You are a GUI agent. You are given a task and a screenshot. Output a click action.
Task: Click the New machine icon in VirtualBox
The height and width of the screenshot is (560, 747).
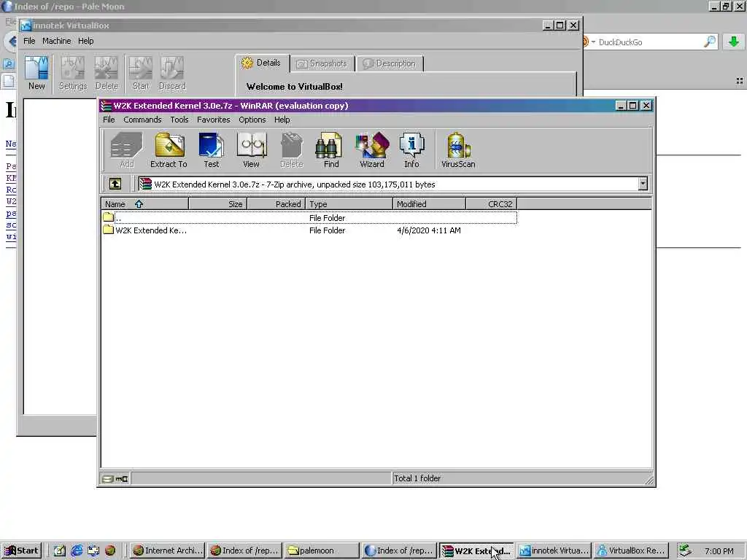tap(36, 73)
